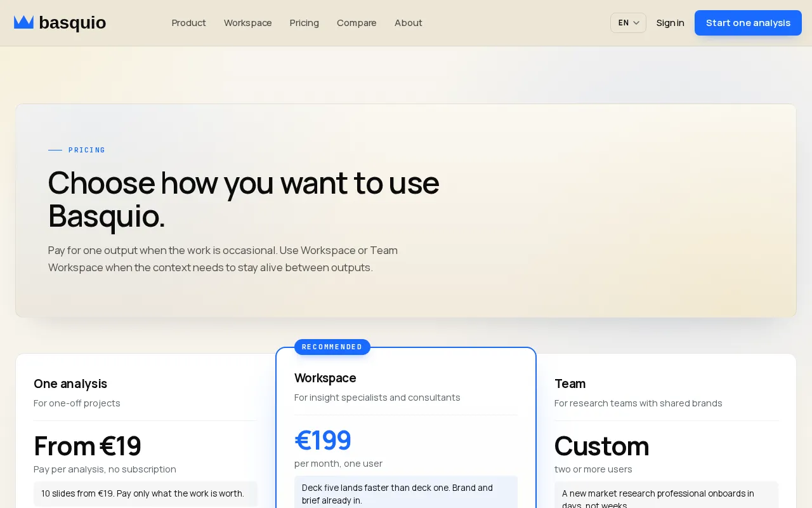Screen dimensions: 812x508
Task: Click 'For insight specialists and consultants' text
Action: tap(377, 398)
